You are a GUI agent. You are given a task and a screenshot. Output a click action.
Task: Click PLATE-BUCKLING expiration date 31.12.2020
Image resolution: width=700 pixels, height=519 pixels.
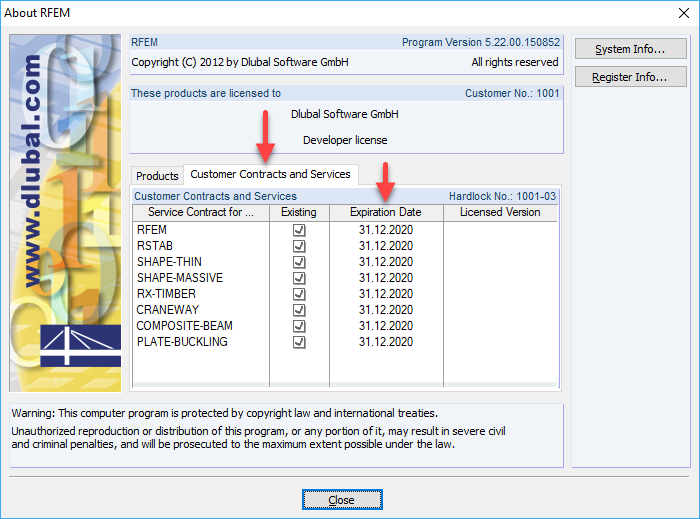pyautogui.click(x=386, y=342)
